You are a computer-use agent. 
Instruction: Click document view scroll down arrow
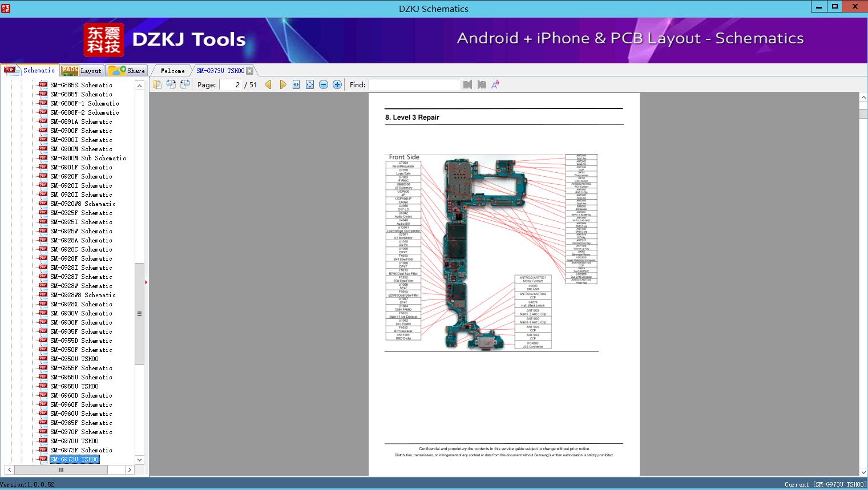coord(863,472)
